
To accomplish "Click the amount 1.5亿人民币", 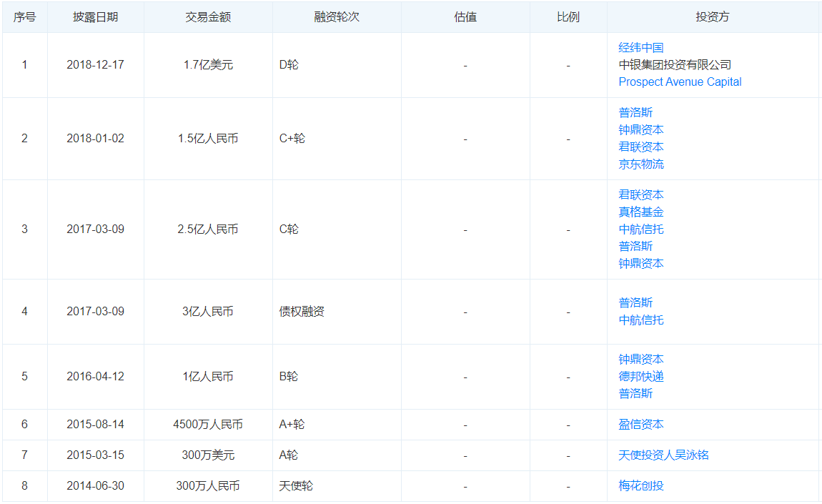I will [x=208, y=139].
